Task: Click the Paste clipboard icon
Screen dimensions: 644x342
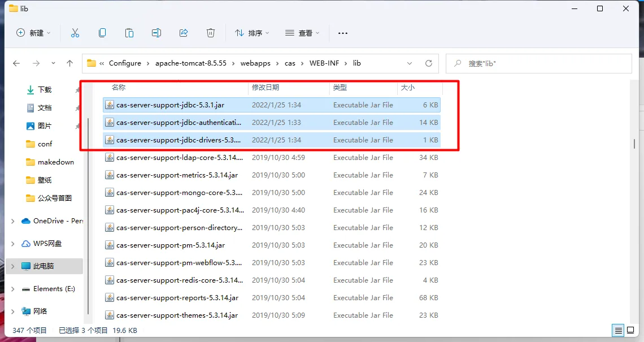Action: 129,33
